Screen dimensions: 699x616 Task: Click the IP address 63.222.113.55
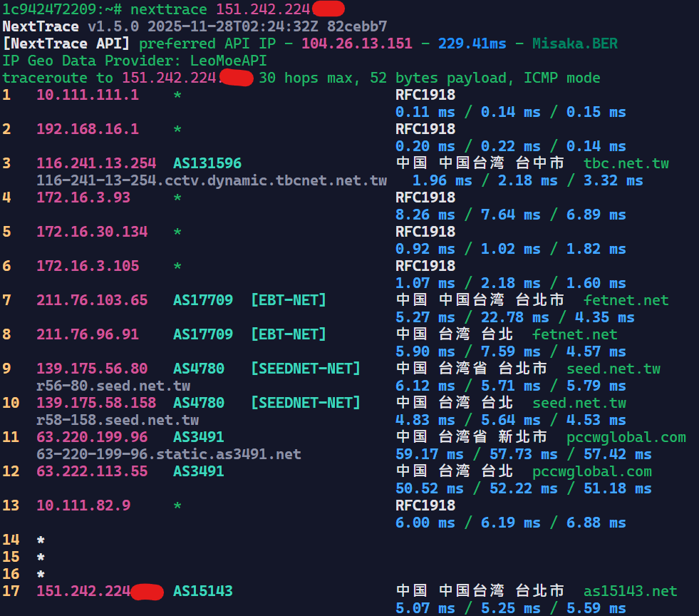click(92, 471)
